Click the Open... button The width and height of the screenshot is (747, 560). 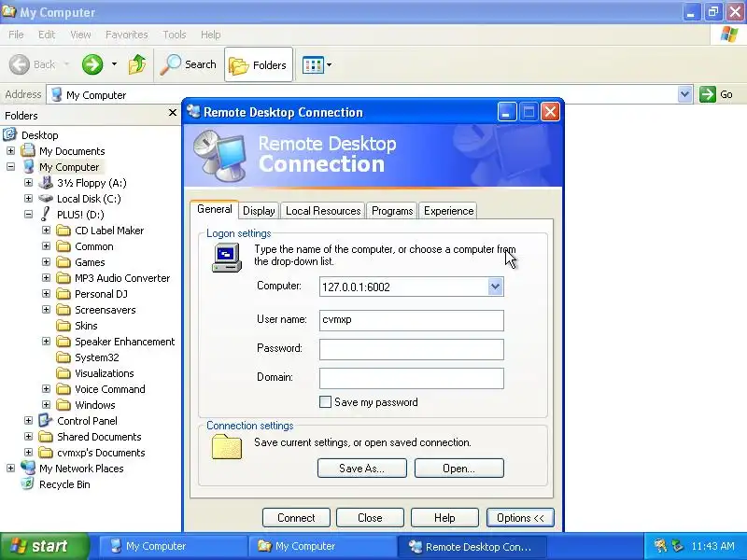pos(458,469)
